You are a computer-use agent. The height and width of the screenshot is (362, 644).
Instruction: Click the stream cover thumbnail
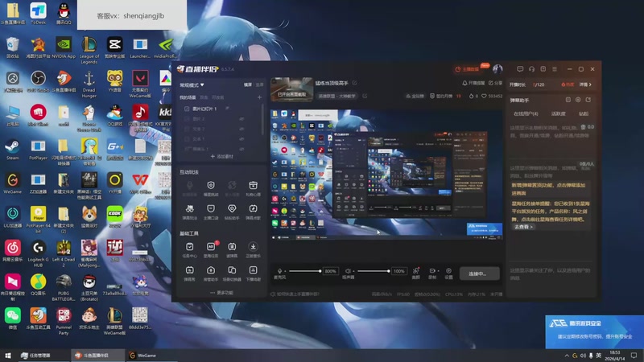pos(291,89)
